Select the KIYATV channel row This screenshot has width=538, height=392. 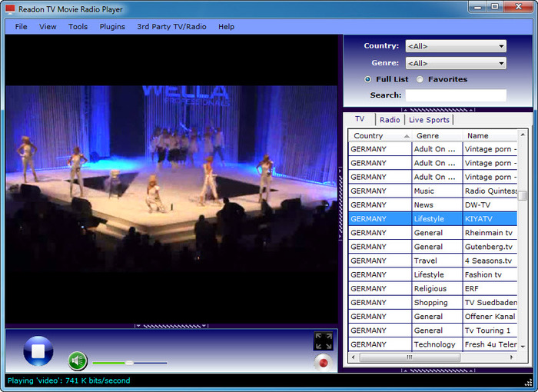click(433, 218)
